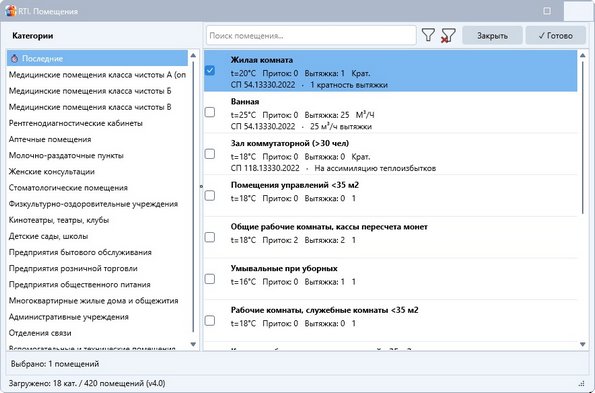Image resolution: width=595 pixels, height=393 pixels.
Task: Click СП 118.13330.2022 reference text
Action: click(x=265, y=168)
